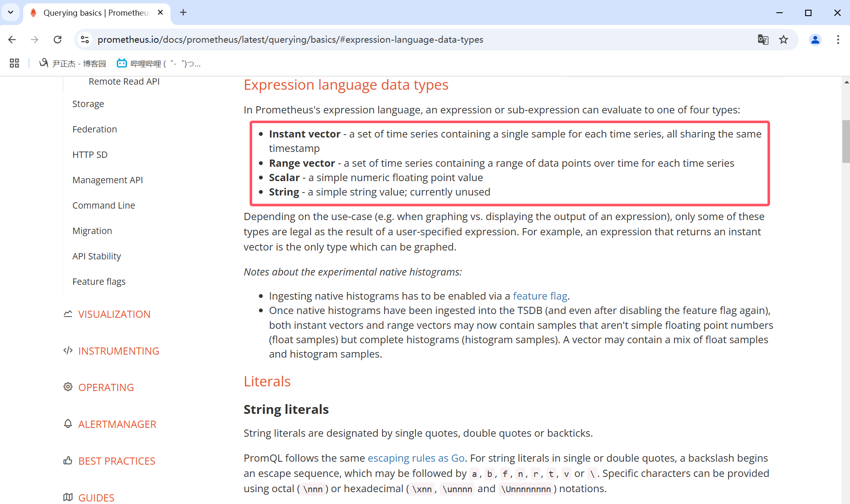Follow the escaping rules as Go link
This screenshot has width=850, height=504.
click(416, 458)
